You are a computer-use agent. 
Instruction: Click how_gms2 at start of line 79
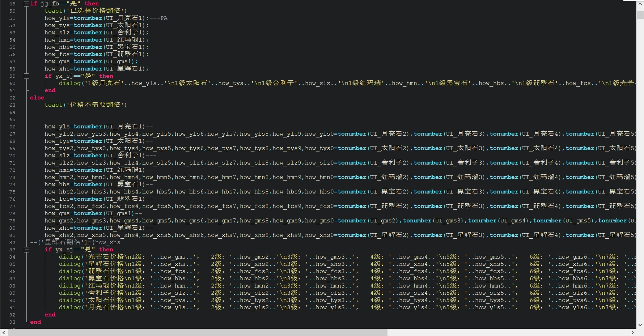[59, 221]
